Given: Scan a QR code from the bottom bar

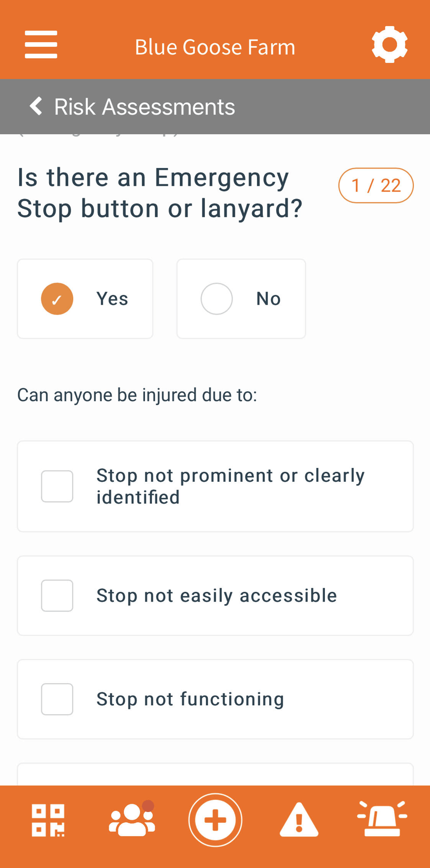Looking at the screenshot, I should (x=47, y=819).
